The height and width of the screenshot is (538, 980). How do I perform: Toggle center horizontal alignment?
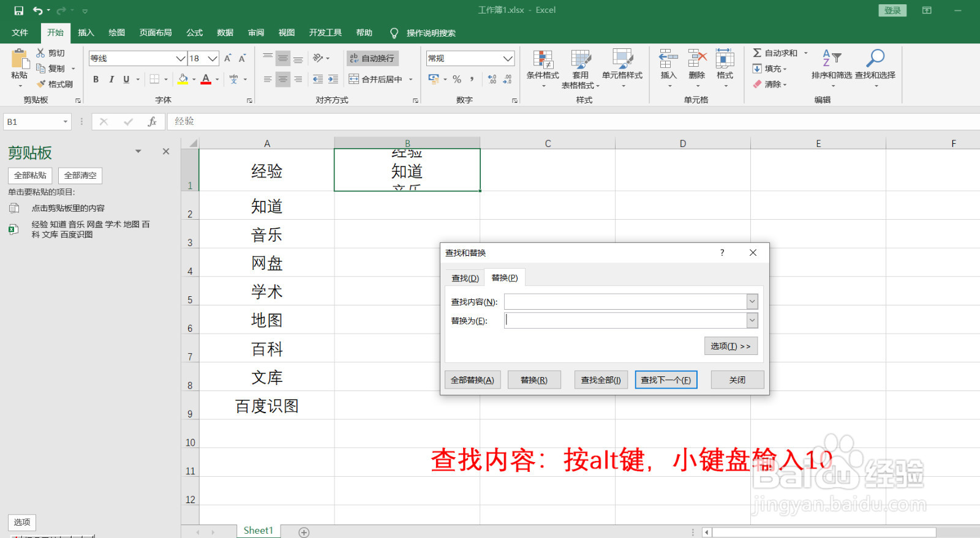click(282, 80)
